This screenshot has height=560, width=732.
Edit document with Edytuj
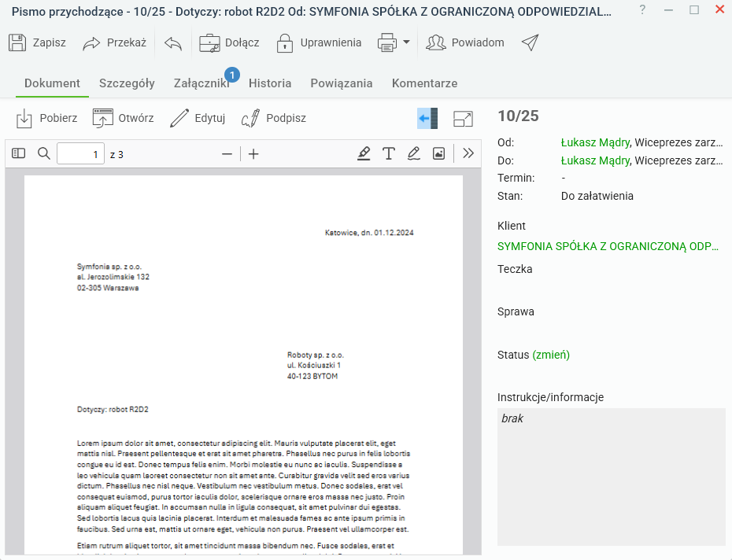coord(198,118)
